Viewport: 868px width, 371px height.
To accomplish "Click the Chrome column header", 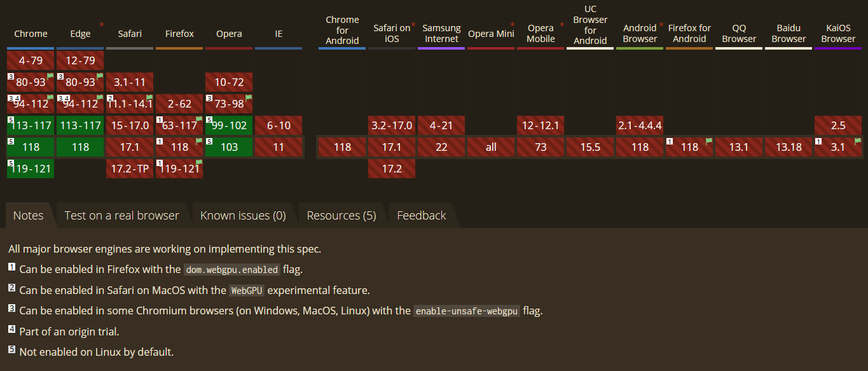I will tap(31, 34).
